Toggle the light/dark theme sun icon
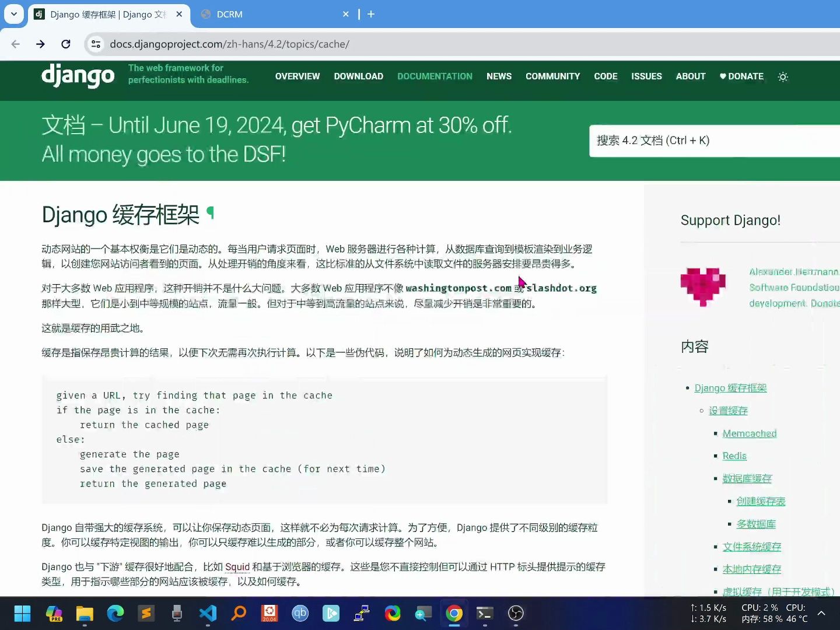The image size is (840, 630). tap(783, 77)
